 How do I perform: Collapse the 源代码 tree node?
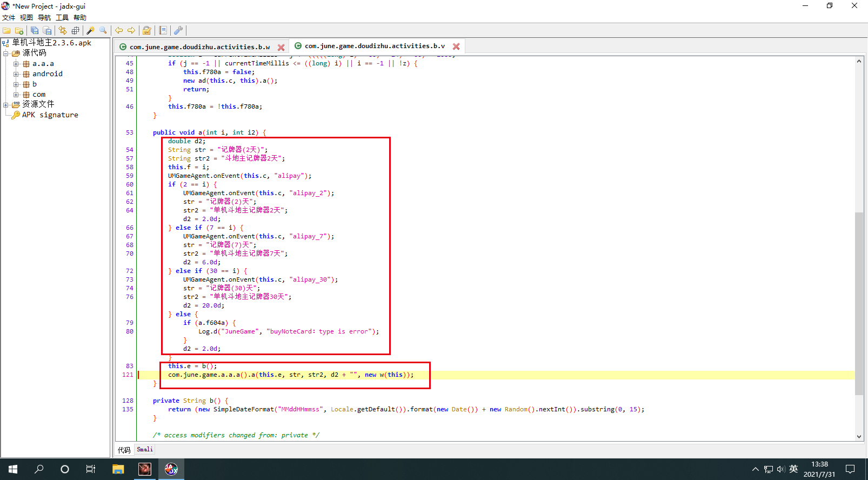click(x=6, y=53)
